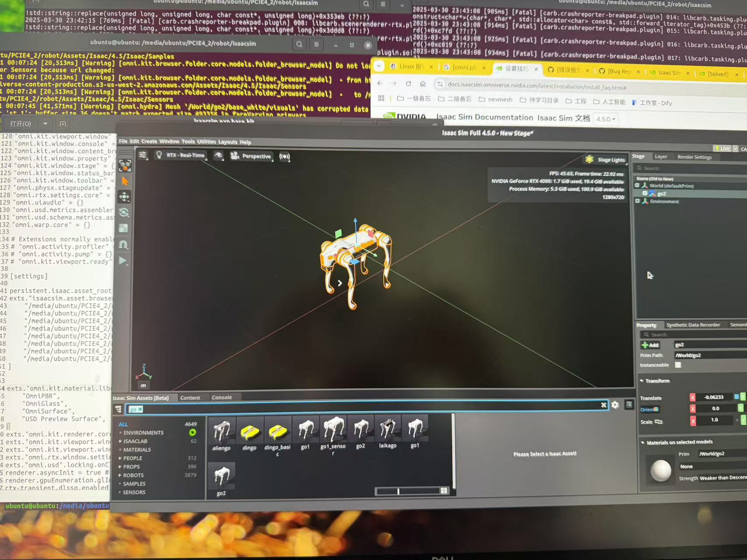Collapse the Transform section
This screenshot has height=560, width=747.
642,381
